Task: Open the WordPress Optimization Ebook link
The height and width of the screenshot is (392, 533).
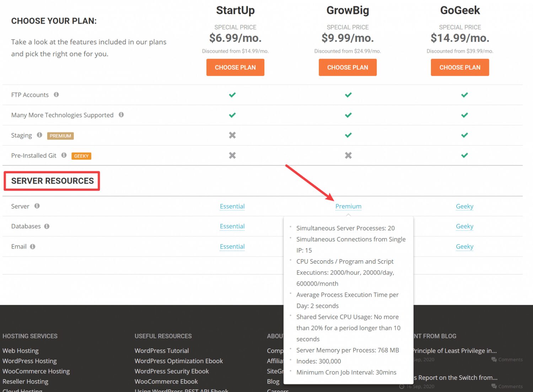Action: tap(179, 361)
